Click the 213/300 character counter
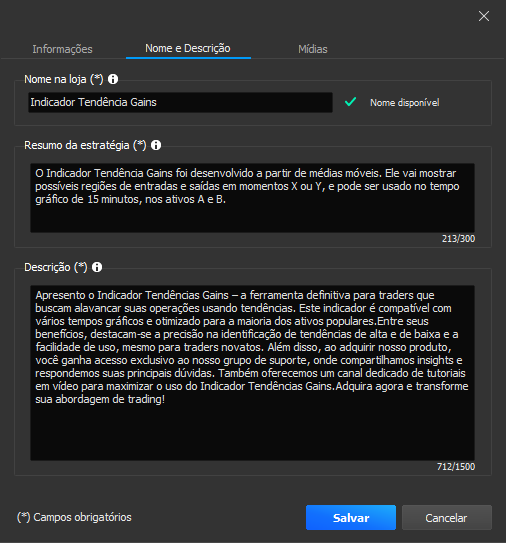Viewport: 506px width, 543px height. (x=458, y=239)
